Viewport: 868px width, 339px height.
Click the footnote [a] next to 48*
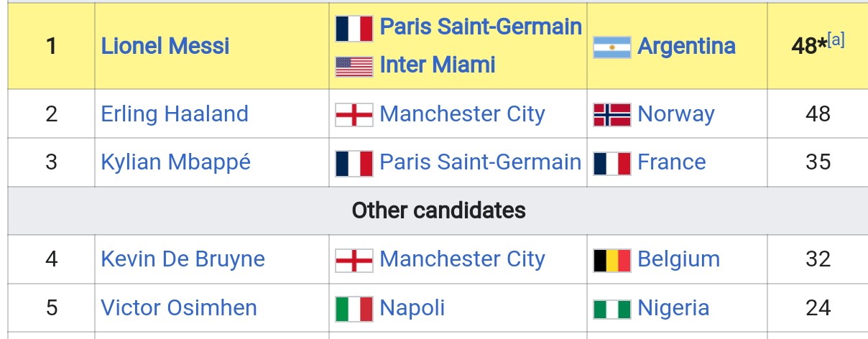(x=836, y=40)
